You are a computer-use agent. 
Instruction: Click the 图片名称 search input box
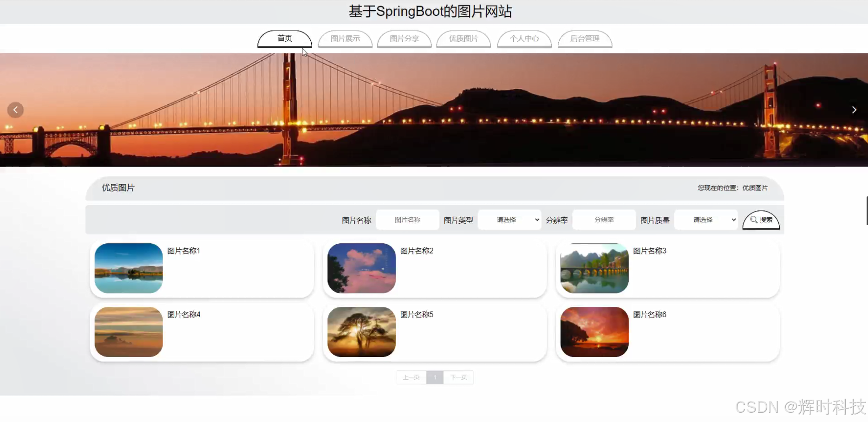point(407,220)
